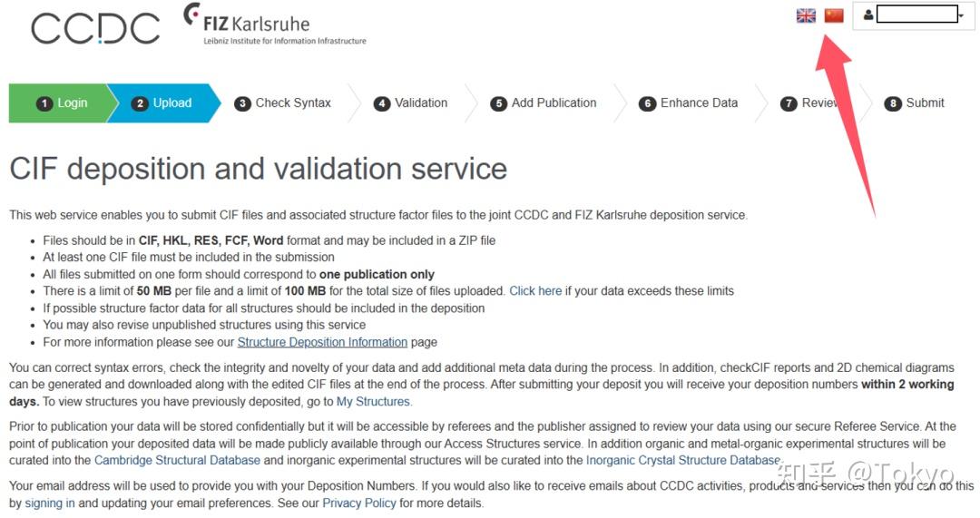Screen dimensions: 980x518
Task: Open the 'Click here' file limits link
Action: pyautogui.click(x=535, y=291)
